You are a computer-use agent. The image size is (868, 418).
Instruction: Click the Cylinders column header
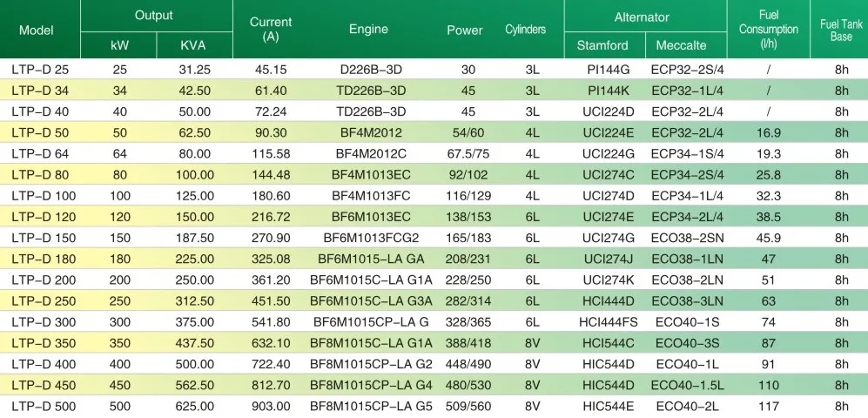pos(526,30)
